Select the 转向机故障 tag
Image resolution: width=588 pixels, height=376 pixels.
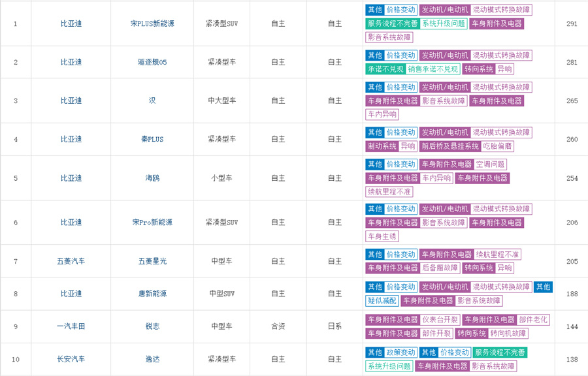coord(508,334)
